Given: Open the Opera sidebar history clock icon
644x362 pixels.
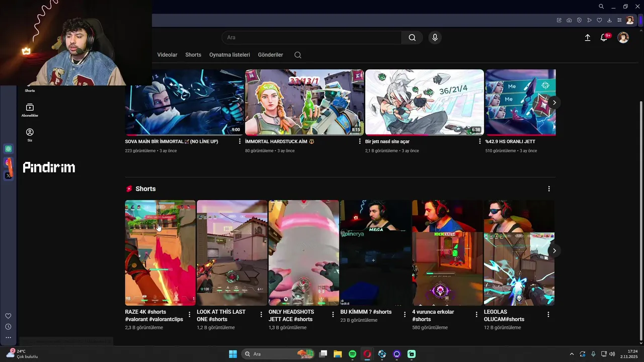Looking at the screenshot, I should [8, 327].
